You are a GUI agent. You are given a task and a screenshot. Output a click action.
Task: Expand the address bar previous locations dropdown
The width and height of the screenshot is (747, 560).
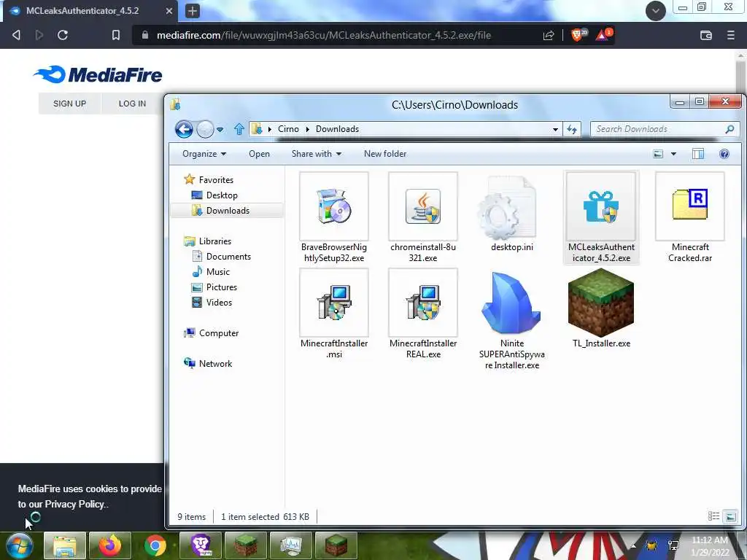555,130
